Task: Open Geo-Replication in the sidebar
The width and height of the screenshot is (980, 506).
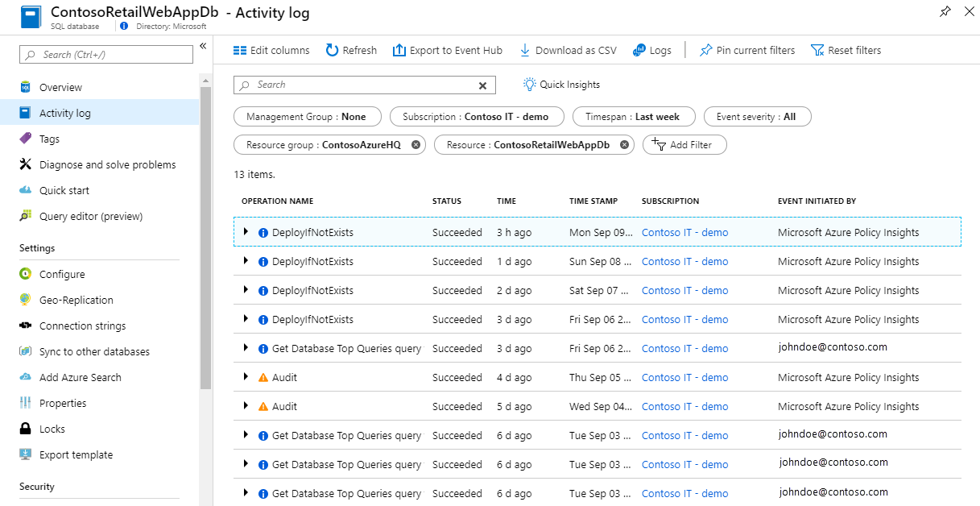Action: tap(76, 300)
